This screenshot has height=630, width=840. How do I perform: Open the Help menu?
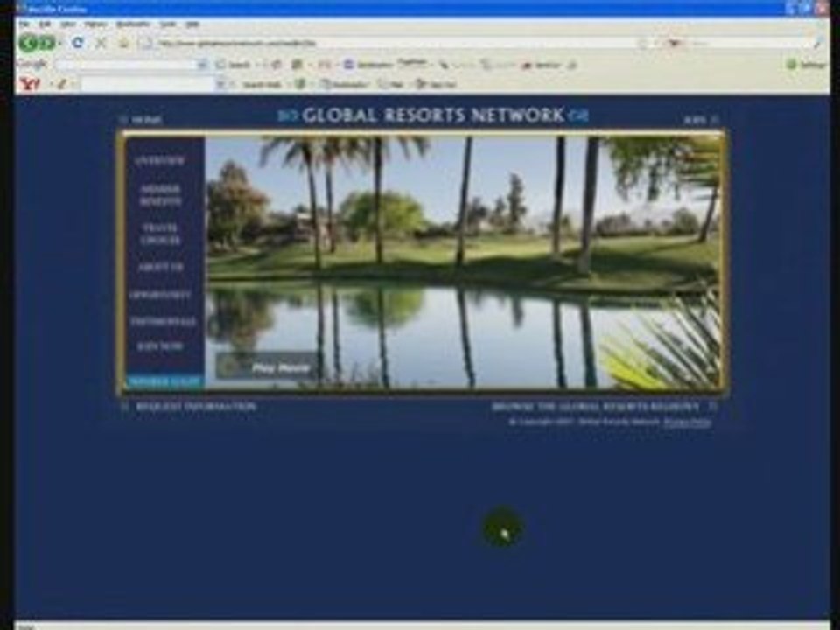pyautogui.click(x=192, y=24)
